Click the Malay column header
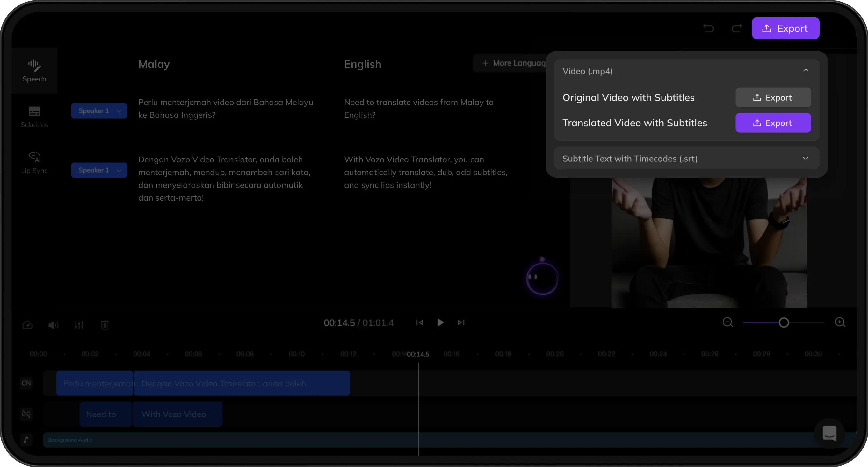Viewport: 868px width, 467px height. point(154,64)
